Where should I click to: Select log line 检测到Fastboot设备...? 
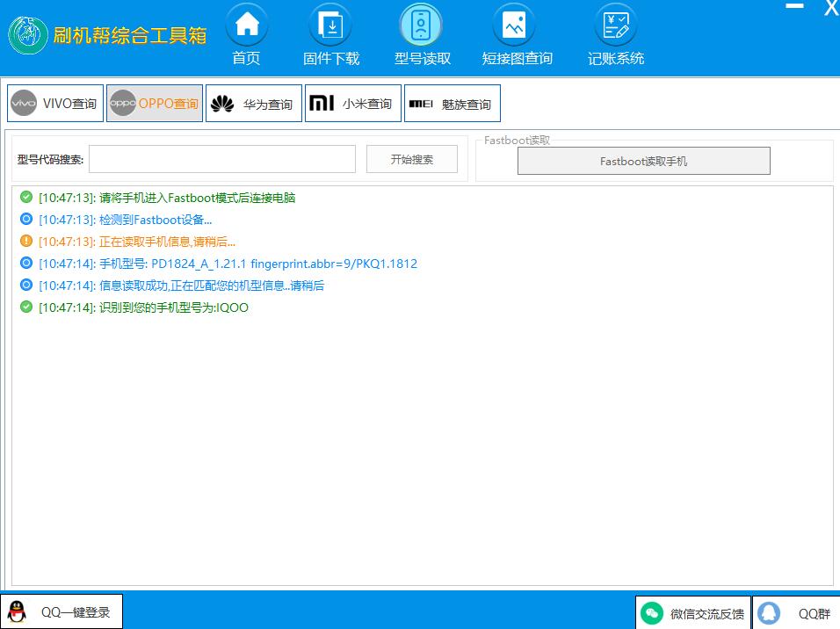point(125,220)
